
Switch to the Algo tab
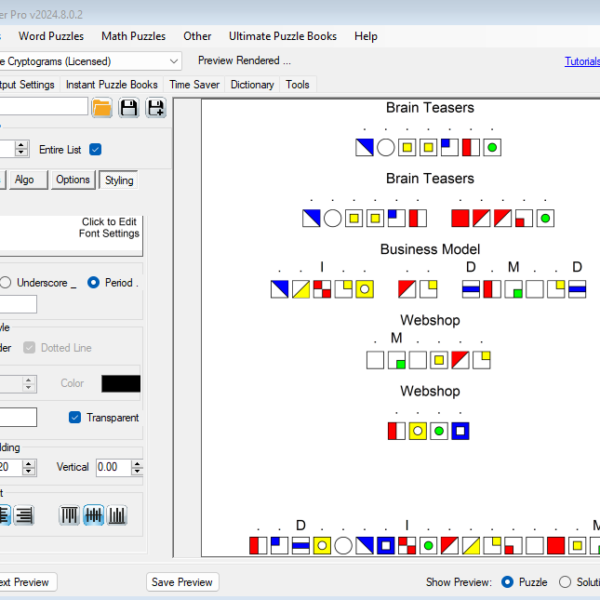click(28, 179)
